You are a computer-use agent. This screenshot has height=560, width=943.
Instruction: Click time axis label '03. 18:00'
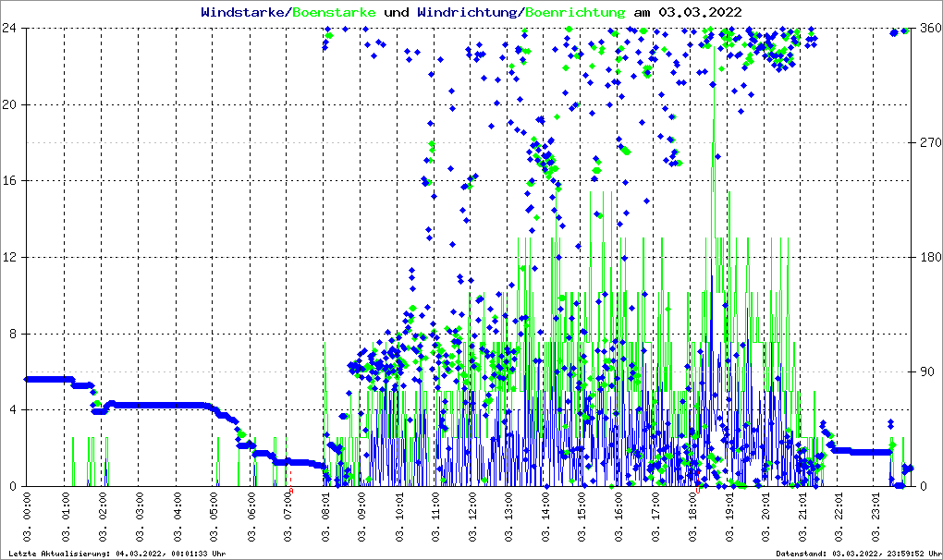pos(692,517)
